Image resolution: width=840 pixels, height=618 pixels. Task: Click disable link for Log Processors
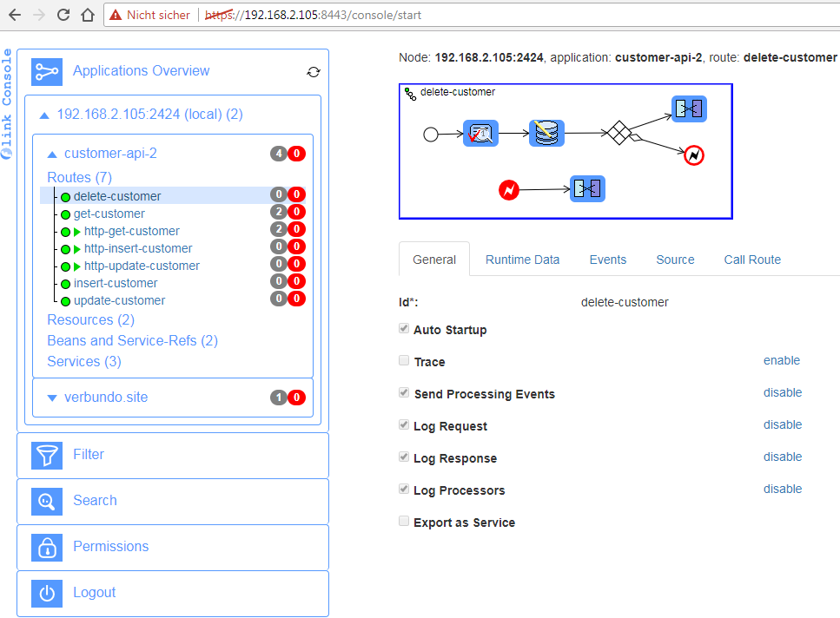pos(782,489)
